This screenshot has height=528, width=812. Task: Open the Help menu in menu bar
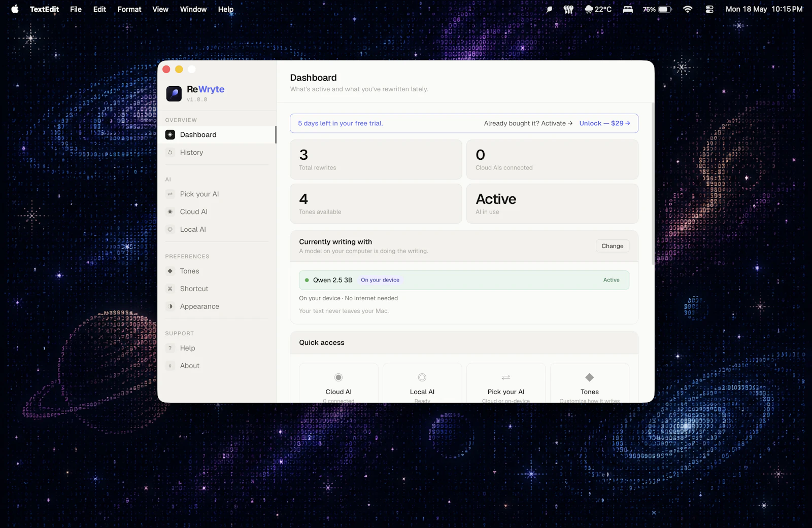point(226,9)
